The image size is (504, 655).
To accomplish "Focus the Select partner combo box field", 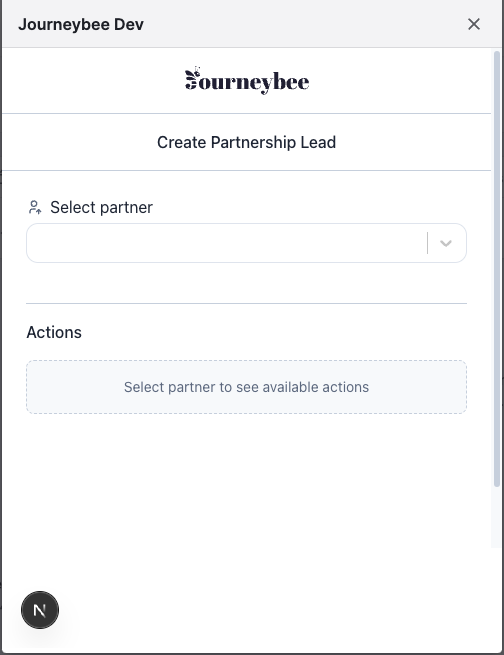I will [246, 243].
